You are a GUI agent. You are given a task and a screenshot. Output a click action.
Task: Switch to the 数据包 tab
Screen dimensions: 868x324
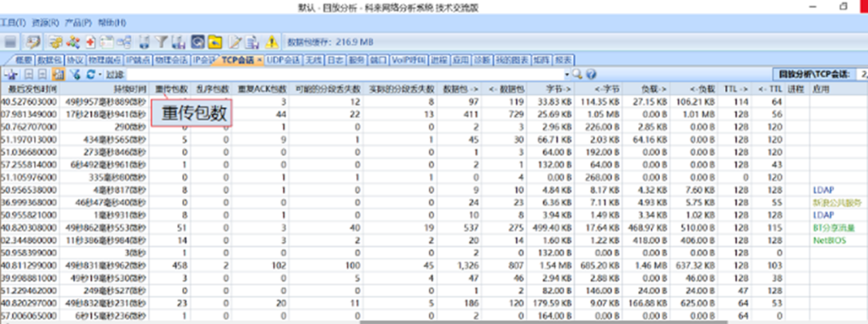[50, 59]
